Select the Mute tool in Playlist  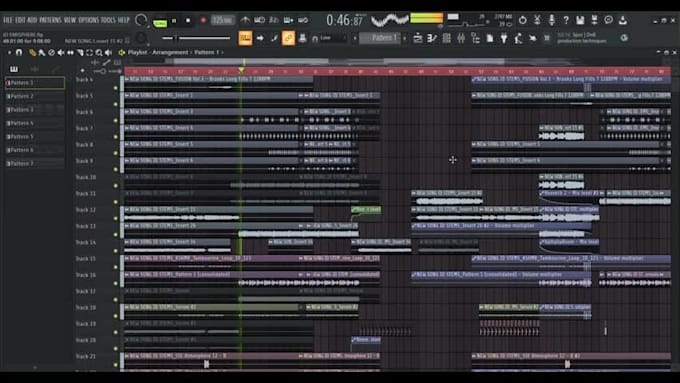click(61, 52)
